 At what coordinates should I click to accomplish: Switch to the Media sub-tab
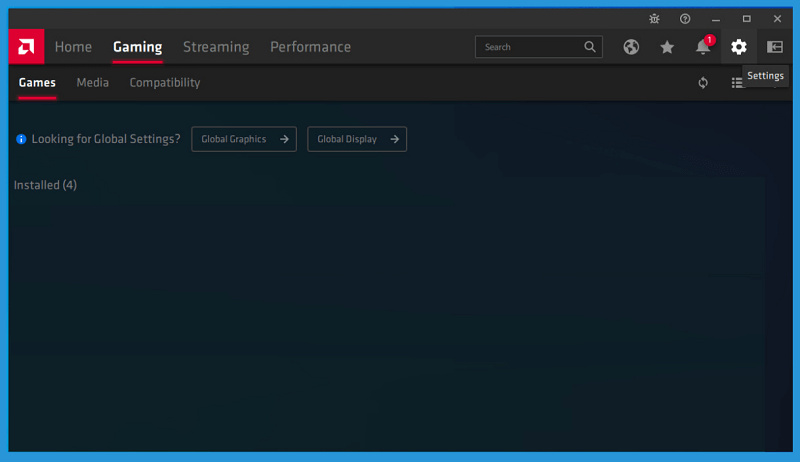[x=92, y=83]
